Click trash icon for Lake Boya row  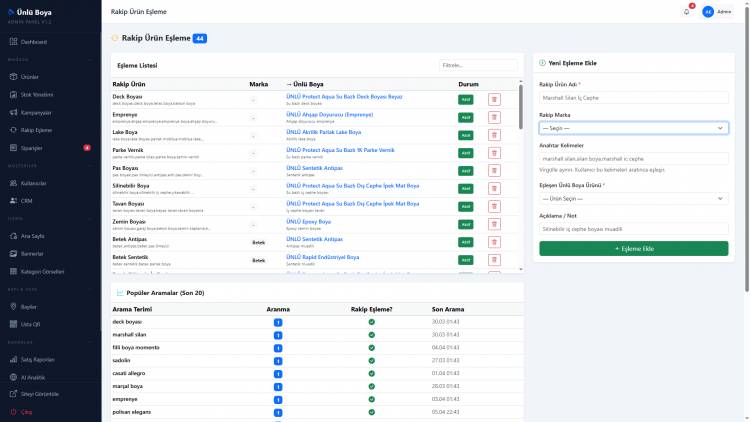[494, 135]
